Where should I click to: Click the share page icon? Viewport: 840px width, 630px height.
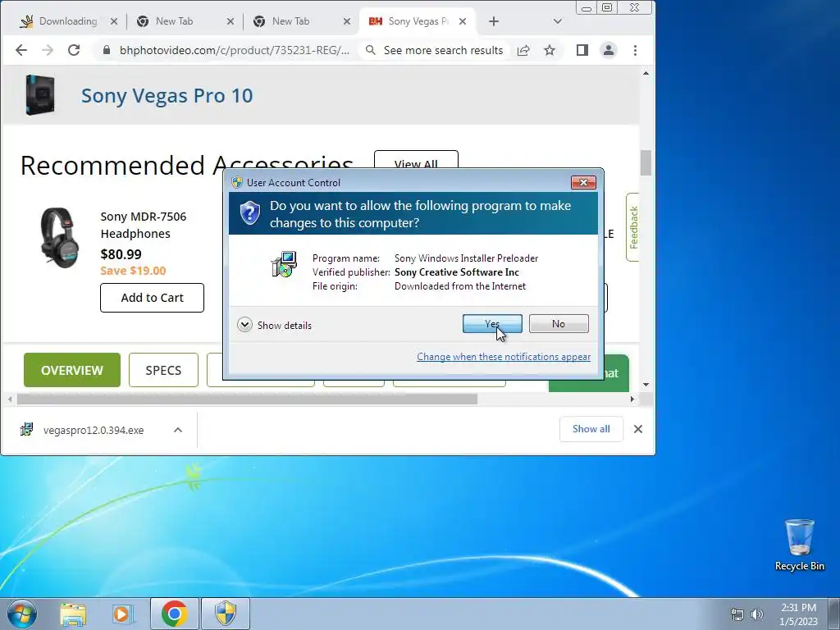point(523,50)
